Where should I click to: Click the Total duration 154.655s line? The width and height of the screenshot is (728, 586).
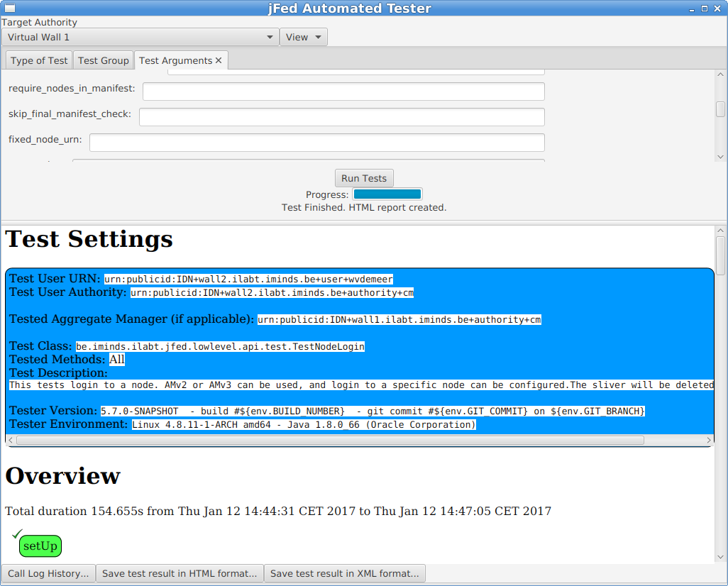(278, 512)
